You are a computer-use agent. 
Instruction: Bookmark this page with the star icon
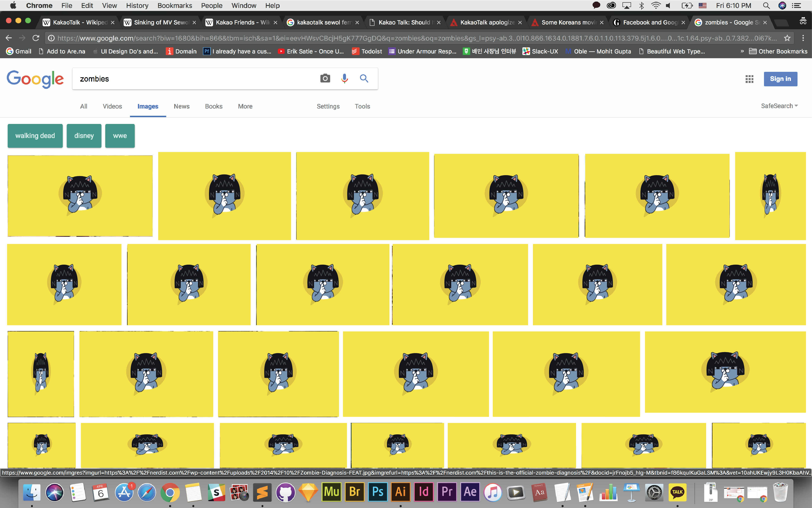pyautogui.click(x=787, y=38)
